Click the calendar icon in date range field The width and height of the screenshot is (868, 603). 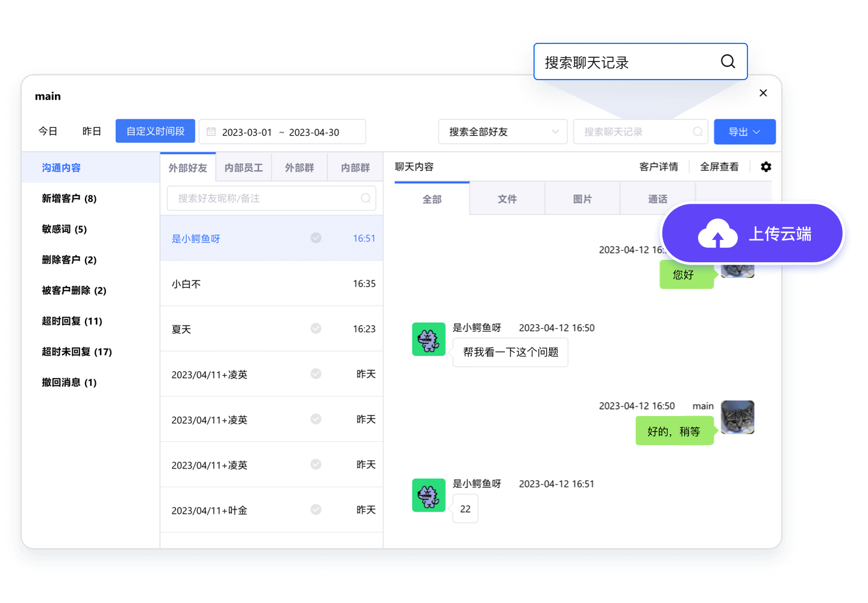point(211,132)
